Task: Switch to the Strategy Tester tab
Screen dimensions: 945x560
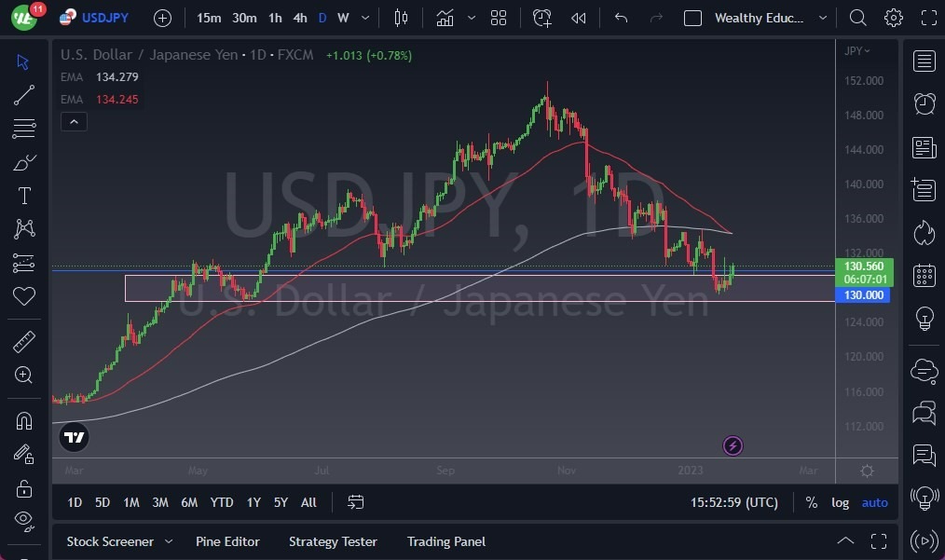Action: pyautogui.click(x=333, y=541)
